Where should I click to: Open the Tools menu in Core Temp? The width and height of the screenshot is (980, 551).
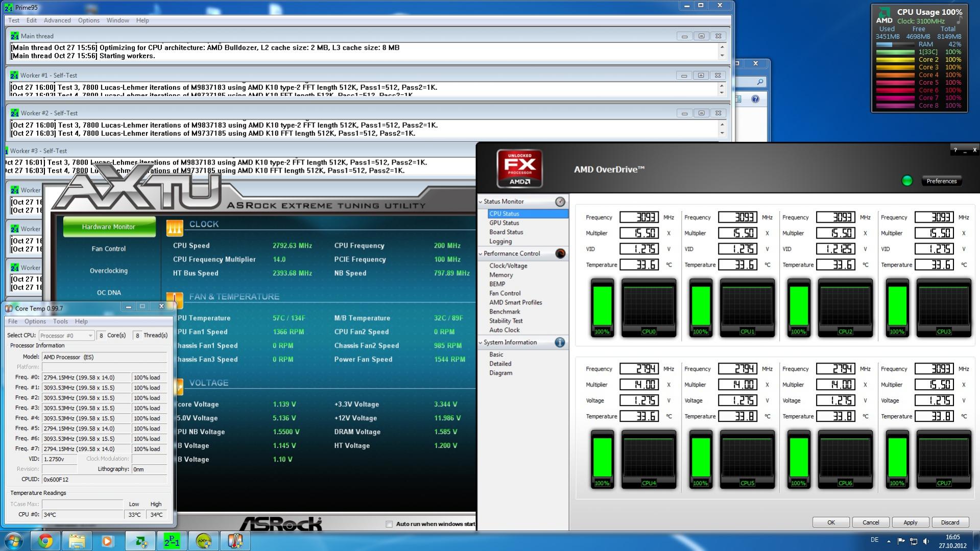click(x=60, y=321)
